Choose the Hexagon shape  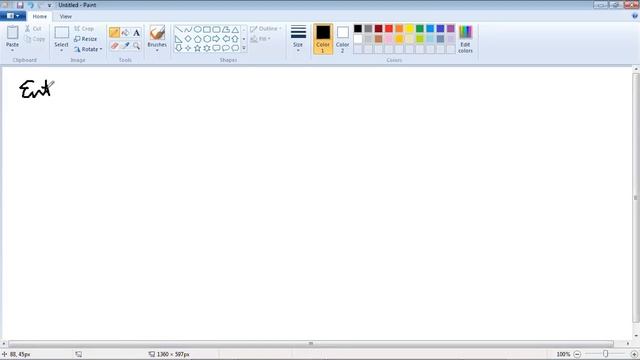[207, 39]
